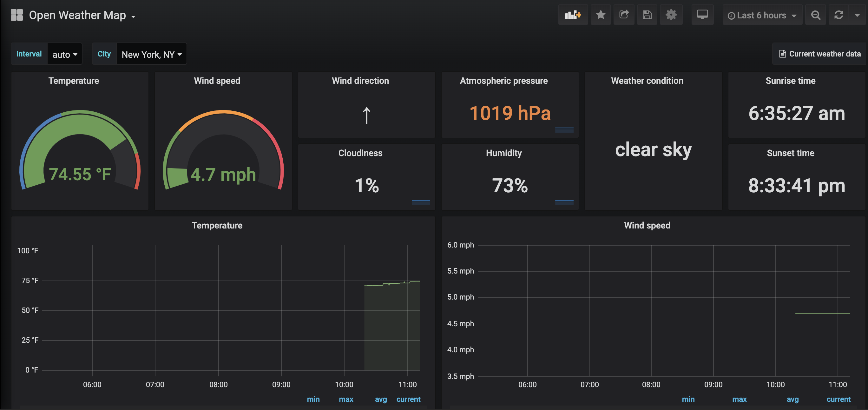Image resolution: width=868 pixels, height=410 pixels.
Task: Click the Temperature graph panel title
Action: tap(217, 225)
